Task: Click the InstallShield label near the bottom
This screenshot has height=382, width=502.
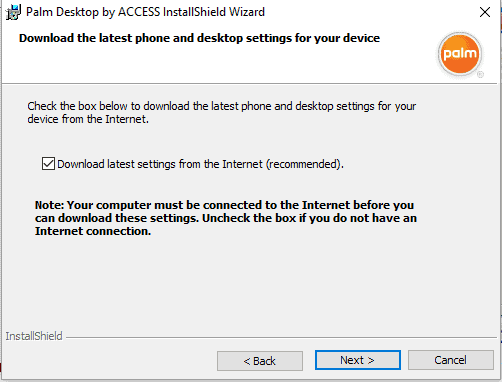Action: 34,336
